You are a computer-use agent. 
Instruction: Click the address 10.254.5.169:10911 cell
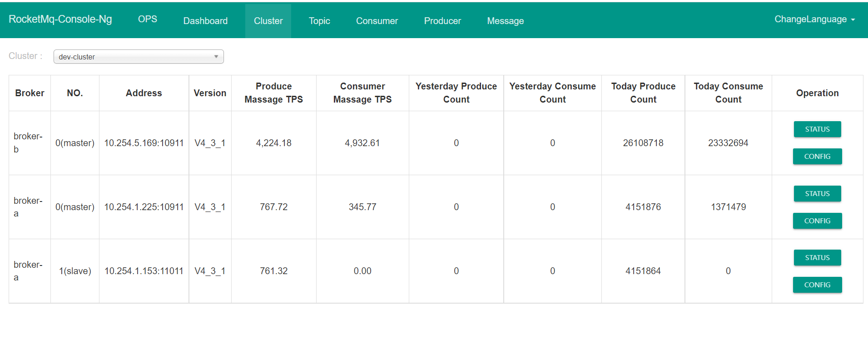point(144,143)
